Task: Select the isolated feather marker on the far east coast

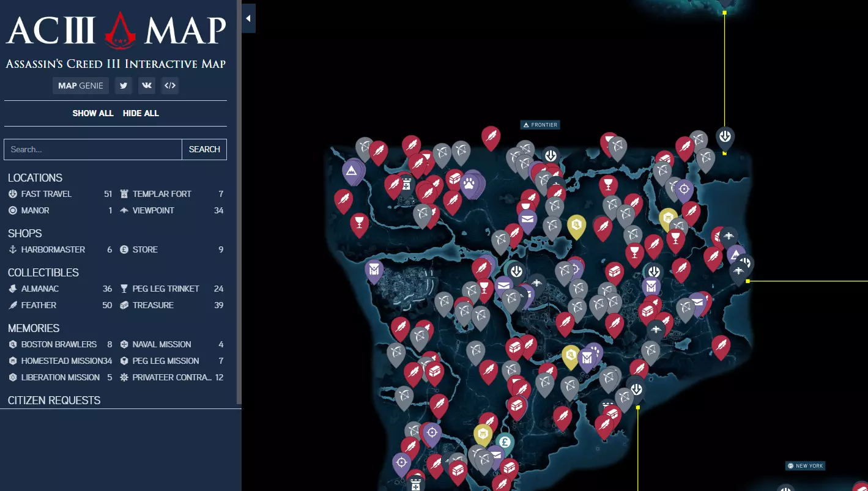Action: (x=721, y=347)
